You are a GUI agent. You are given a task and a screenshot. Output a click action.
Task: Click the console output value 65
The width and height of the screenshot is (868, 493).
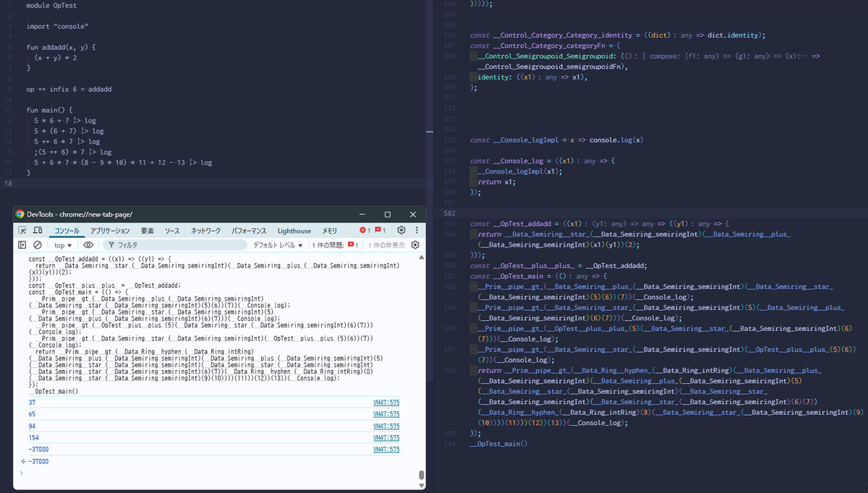pos(32,414)
